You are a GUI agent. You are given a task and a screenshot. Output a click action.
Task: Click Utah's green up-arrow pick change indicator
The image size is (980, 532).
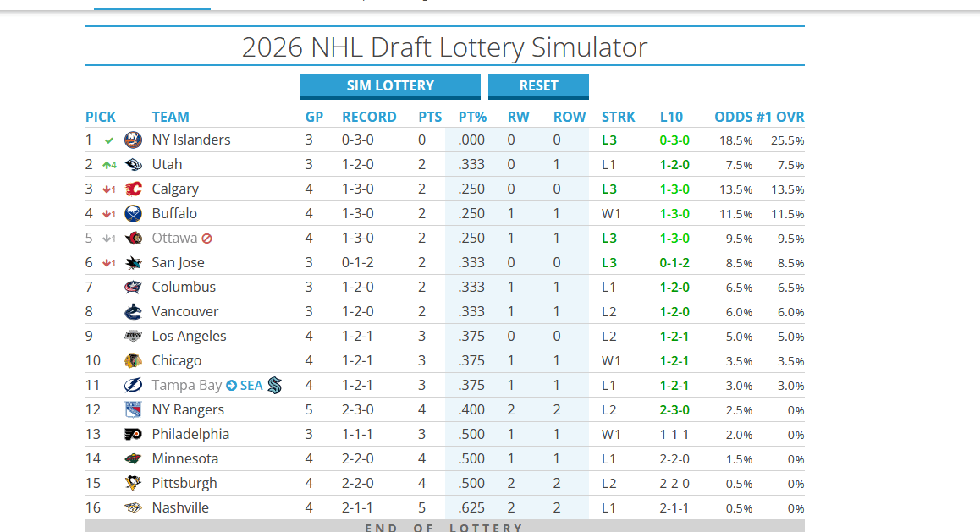tap(109, 165)
